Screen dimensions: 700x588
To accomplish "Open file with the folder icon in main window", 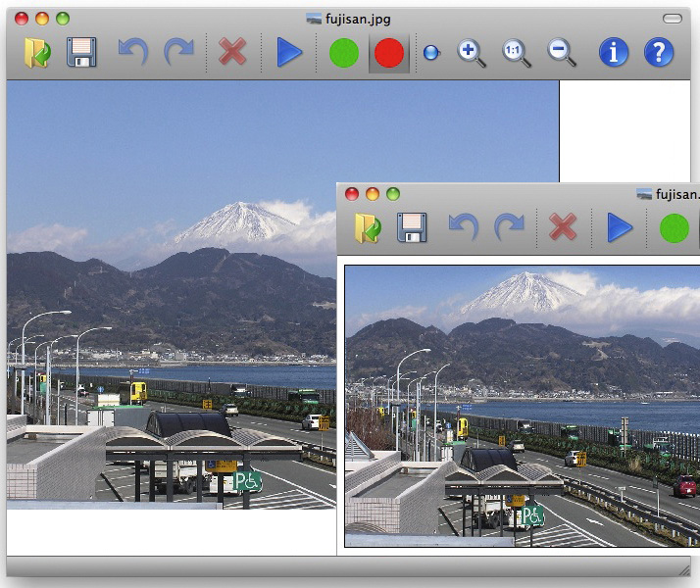I will pyautogui.click(x=37, y=53).
